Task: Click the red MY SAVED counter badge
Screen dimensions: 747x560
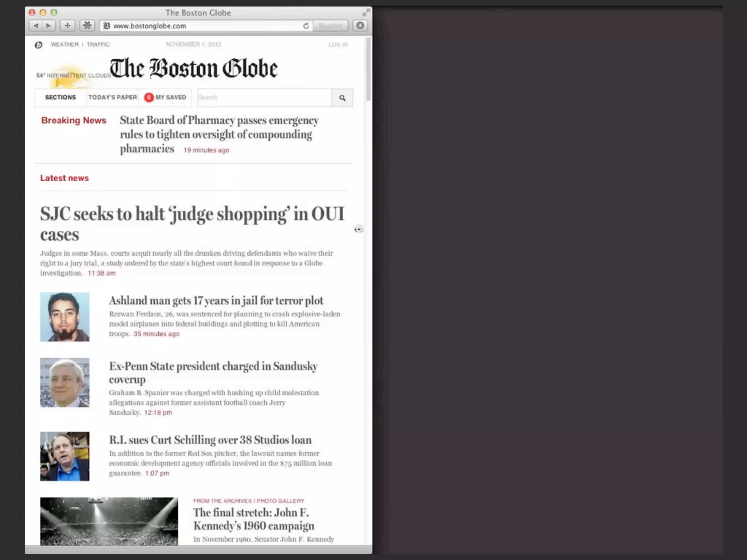Action: 149,97
